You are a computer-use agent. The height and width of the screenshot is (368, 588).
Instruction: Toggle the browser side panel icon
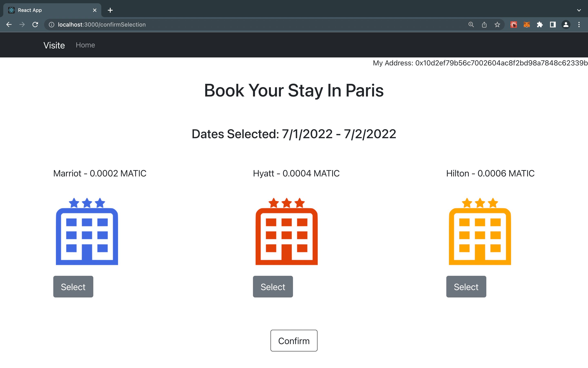tap(553, 25)
